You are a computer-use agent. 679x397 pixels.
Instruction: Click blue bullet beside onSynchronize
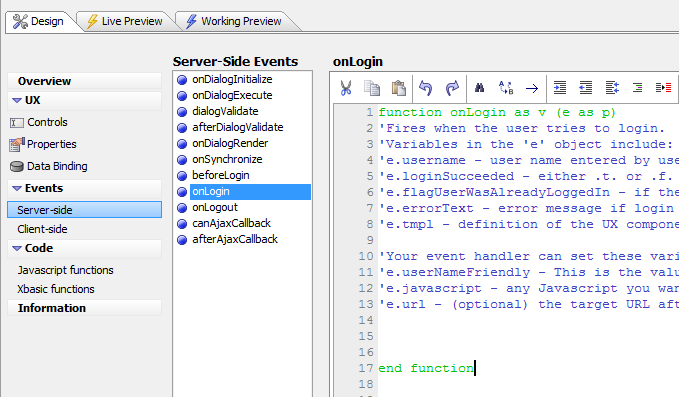pos(182,160)
